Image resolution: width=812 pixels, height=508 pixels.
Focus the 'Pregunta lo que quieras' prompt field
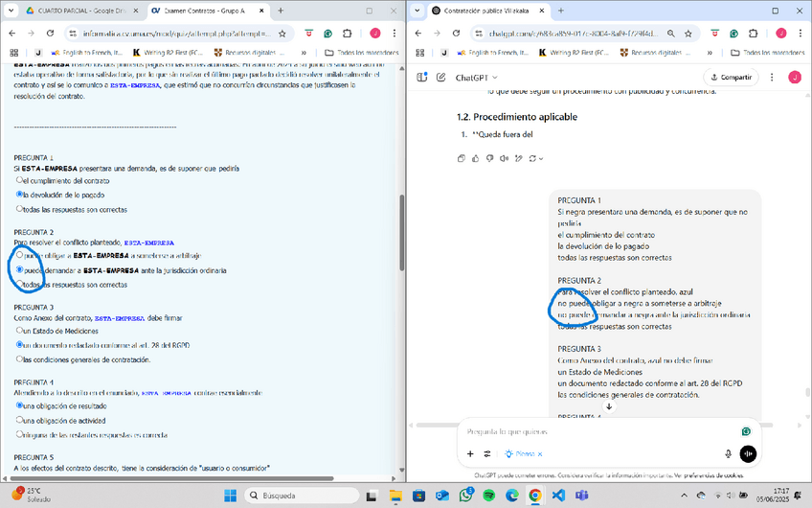click(600, 431)
